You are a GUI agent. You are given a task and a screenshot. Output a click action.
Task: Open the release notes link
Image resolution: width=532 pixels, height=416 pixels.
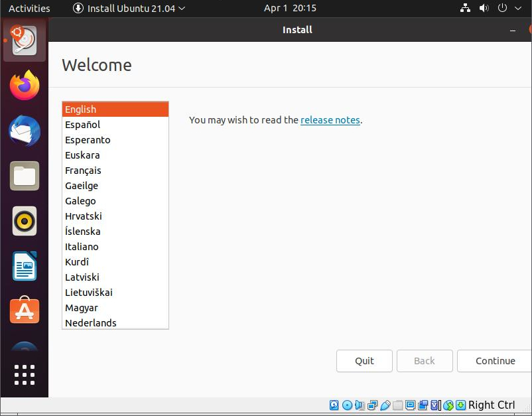pos(330,120)
